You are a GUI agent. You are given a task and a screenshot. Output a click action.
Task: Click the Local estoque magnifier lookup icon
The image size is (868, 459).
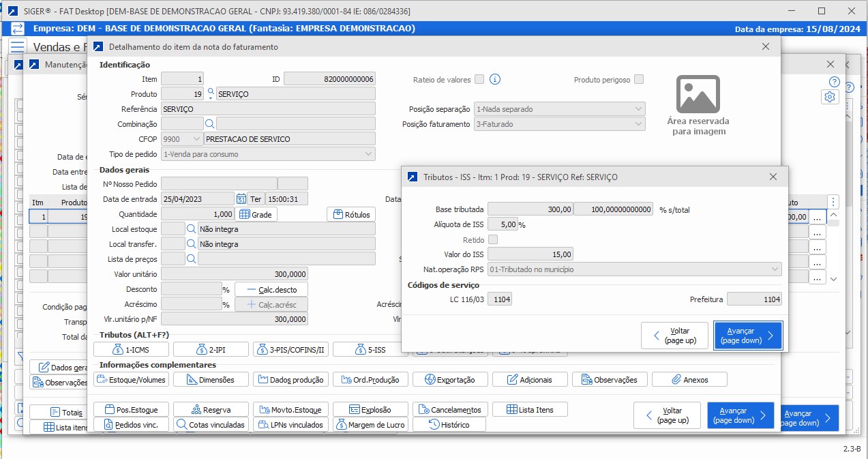pos(192,229)
